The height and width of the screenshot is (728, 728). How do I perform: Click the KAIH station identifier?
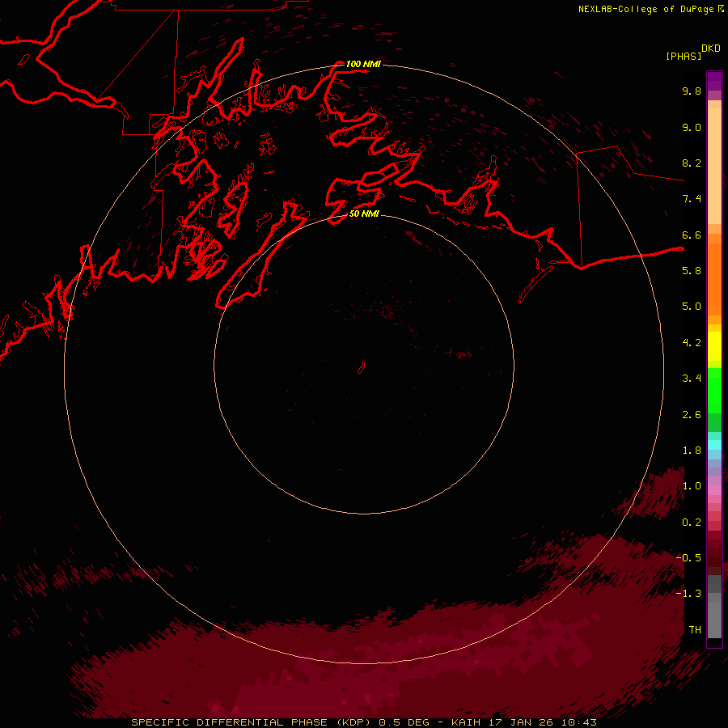pyautogui.click(x=466, y=722)
